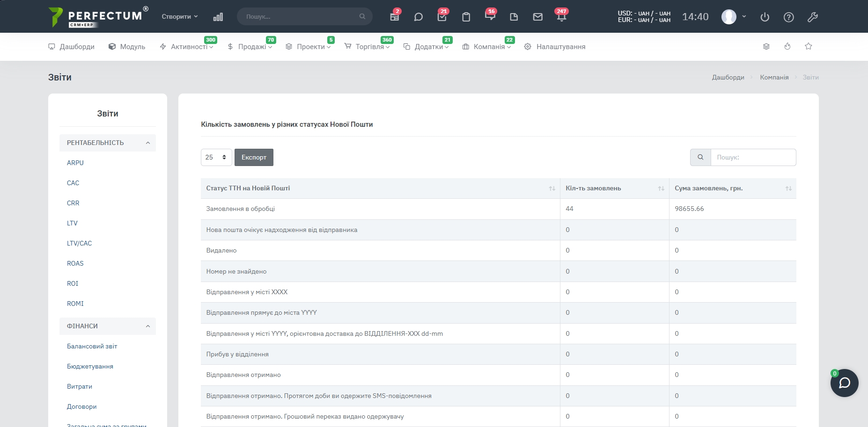Click the flame icon in menu bar
This screenshot has width=868, height=427.
coord(787,46)
